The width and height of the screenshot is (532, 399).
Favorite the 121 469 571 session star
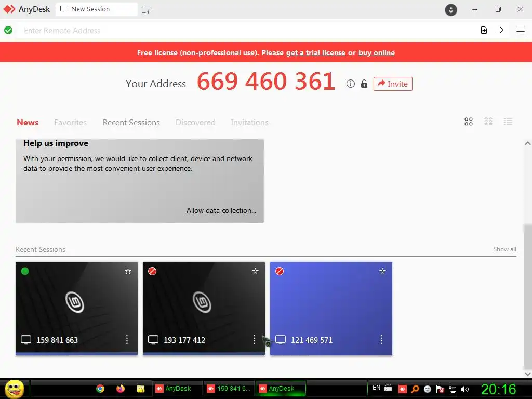click(382, 271)
